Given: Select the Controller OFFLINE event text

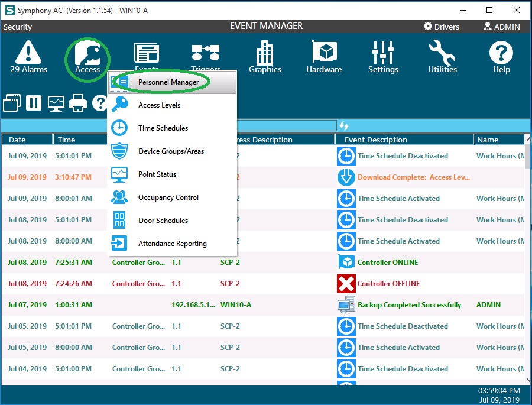Looking at the screenshot, I should point(388,283).
